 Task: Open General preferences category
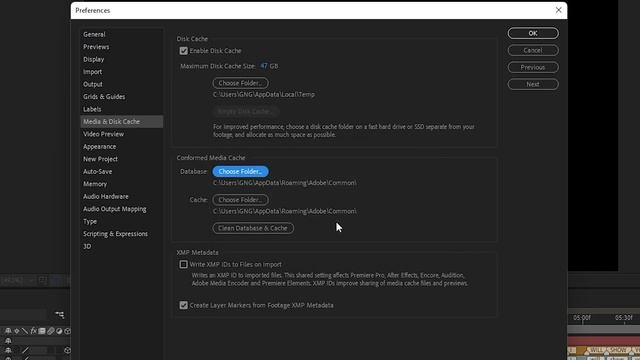94,34
